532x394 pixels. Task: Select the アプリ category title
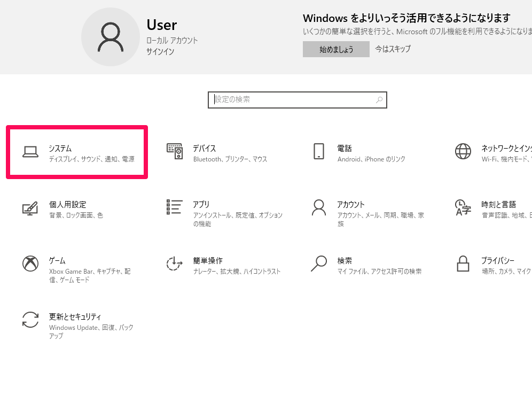201,204
